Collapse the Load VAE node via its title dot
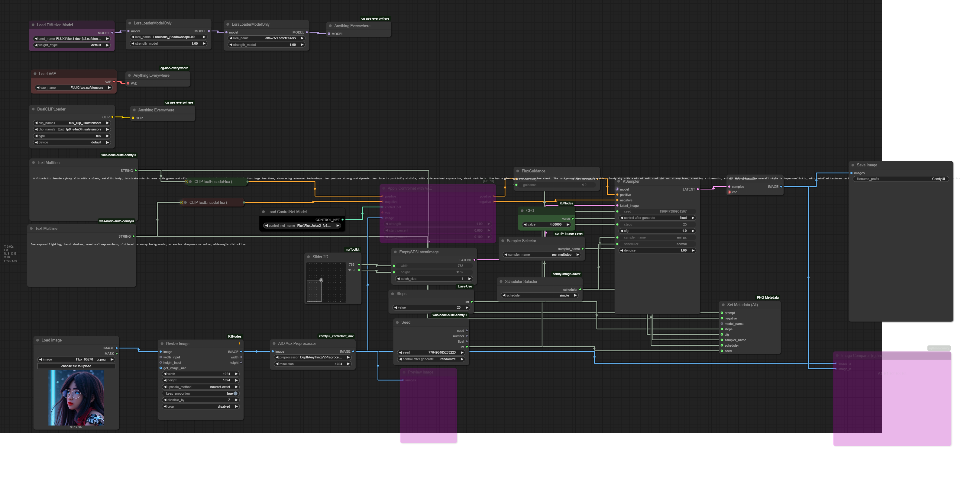980x481 pixels. click(x=35, y=74)
